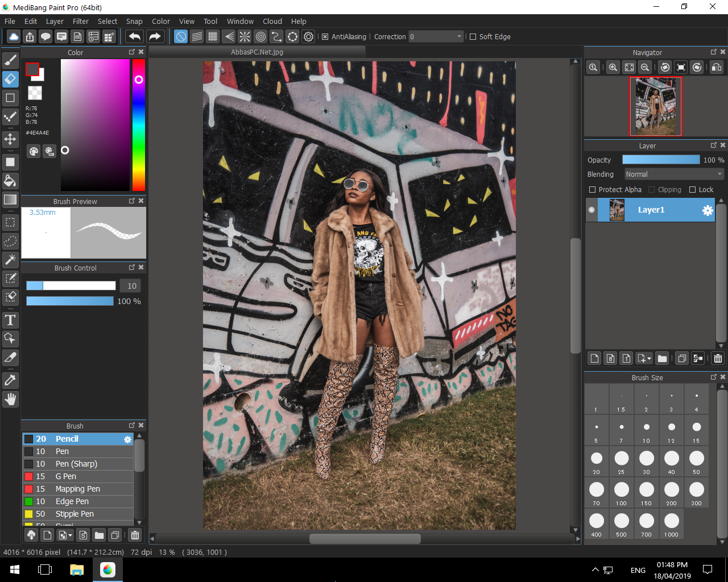Select the Bucket fill tool
This screenshot has width=728, height=582.
click(x=10, y=181)
